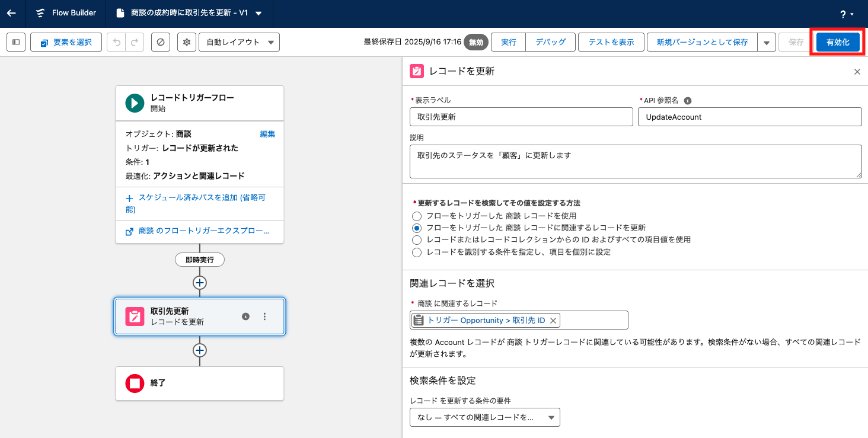Expand arrow menu beside 新規バージョンとして保存
Viewport: 868px width, 438px height.
(x=767, y=42)
